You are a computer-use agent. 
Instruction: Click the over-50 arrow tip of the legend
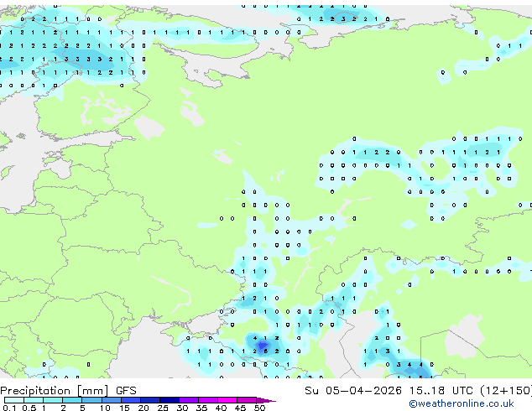click(266, 400)
